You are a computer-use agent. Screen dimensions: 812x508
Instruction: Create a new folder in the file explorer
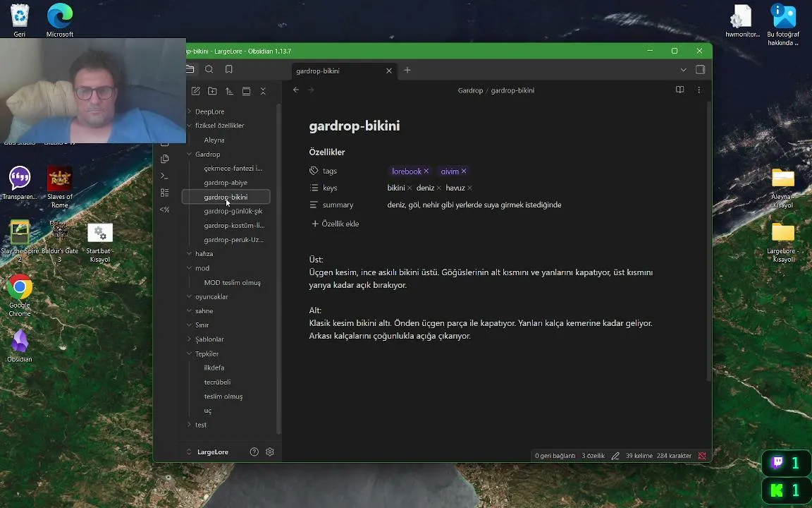[x=212, y=91]
